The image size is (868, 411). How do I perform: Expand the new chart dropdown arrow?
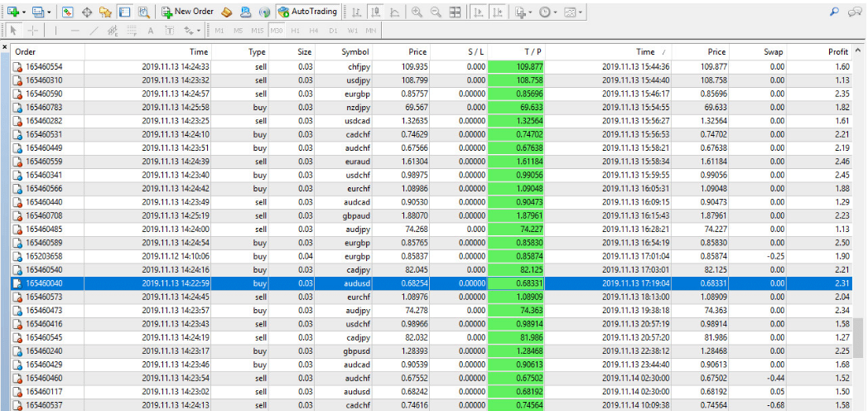pos(24,12)
